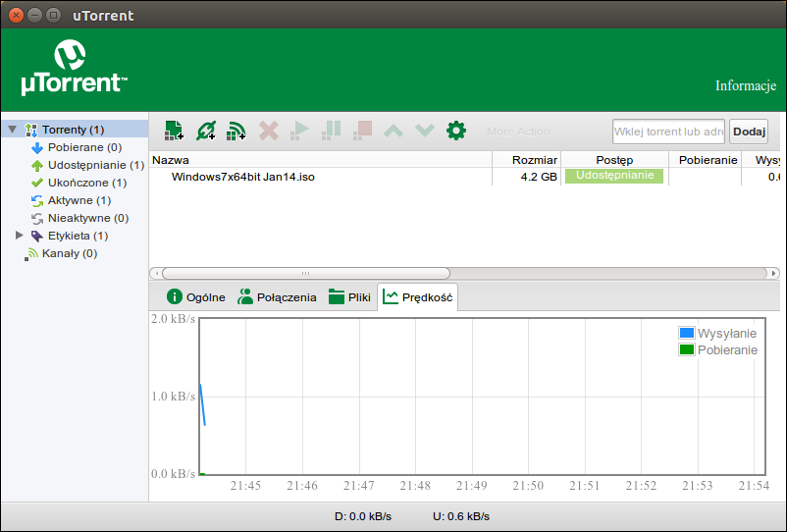Click the Move up queue arrow
The image size is (787, 532).
[393, 131]
